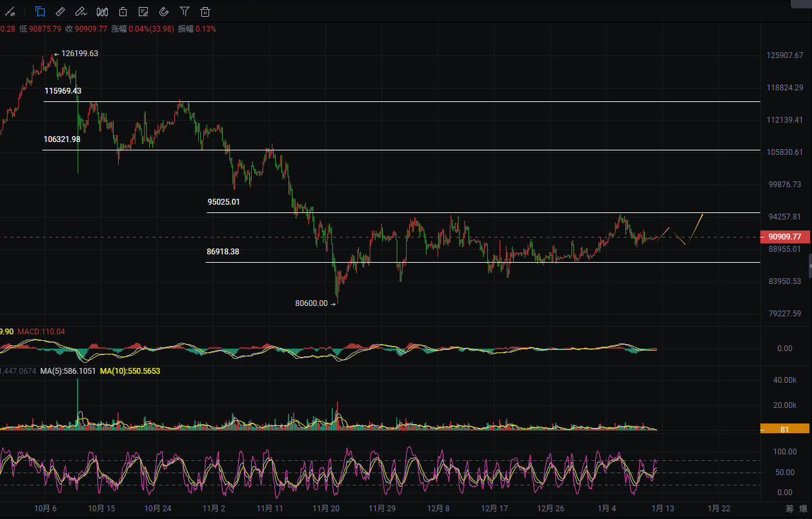Select the 95025.01 horizontal resistance line label
Screen dimensions: 812x519
(x=223, y=202)
